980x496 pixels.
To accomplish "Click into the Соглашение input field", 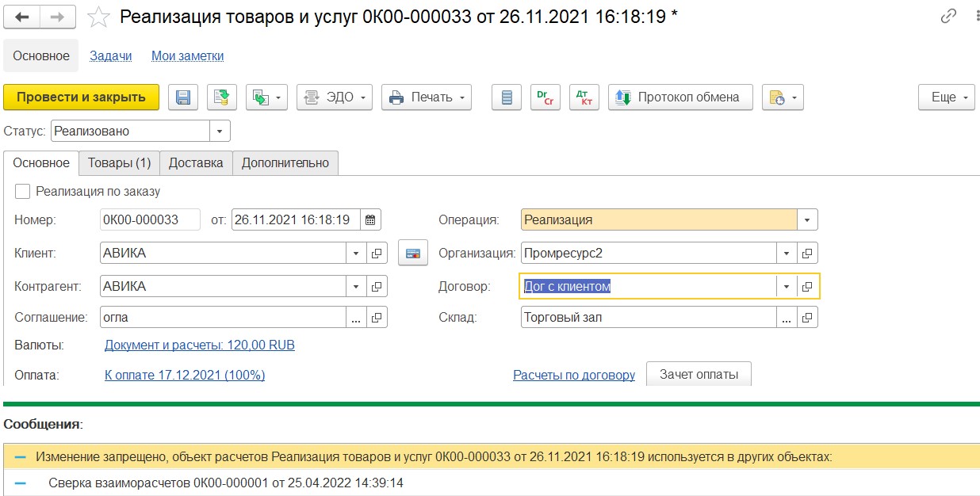I will click(222, 317).
